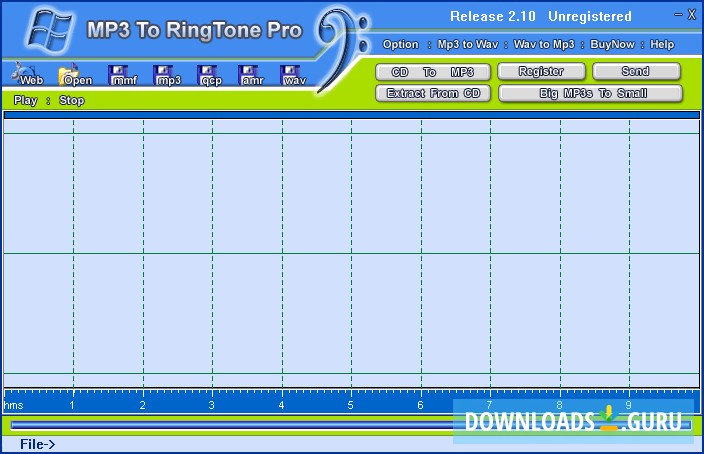Minimize the window with dash button

pos(678,15)
